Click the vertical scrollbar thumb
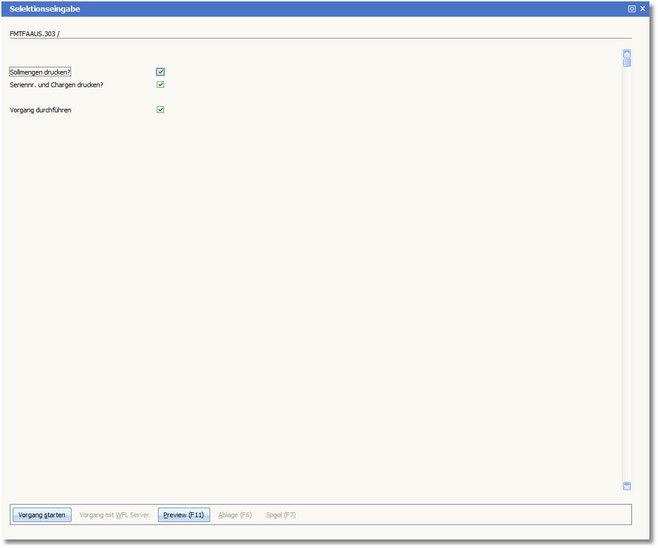Image resolution: width=658 pixels, height=548 pixels. pos(627,62)
